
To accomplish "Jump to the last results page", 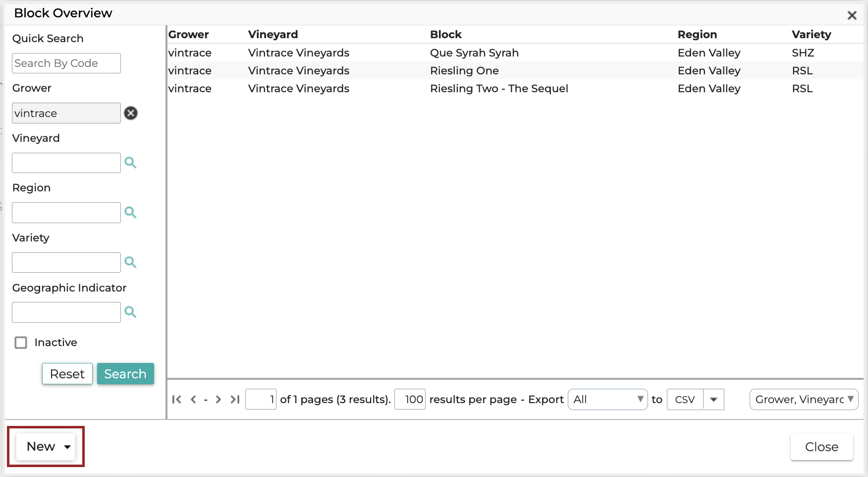I will click(234, 399).
